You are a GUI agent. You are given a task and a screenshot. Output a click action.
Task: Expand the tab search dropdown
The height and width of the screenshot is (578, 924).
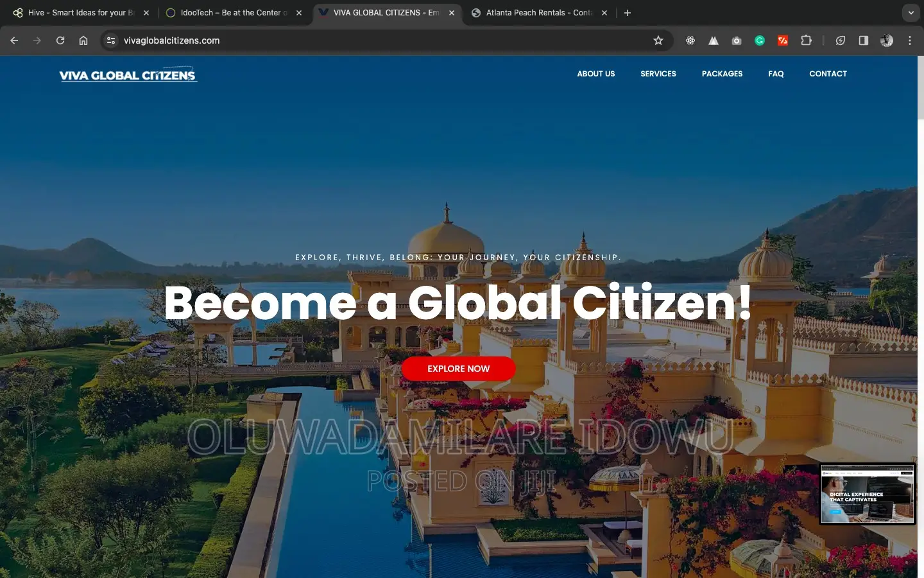[911, 13]
